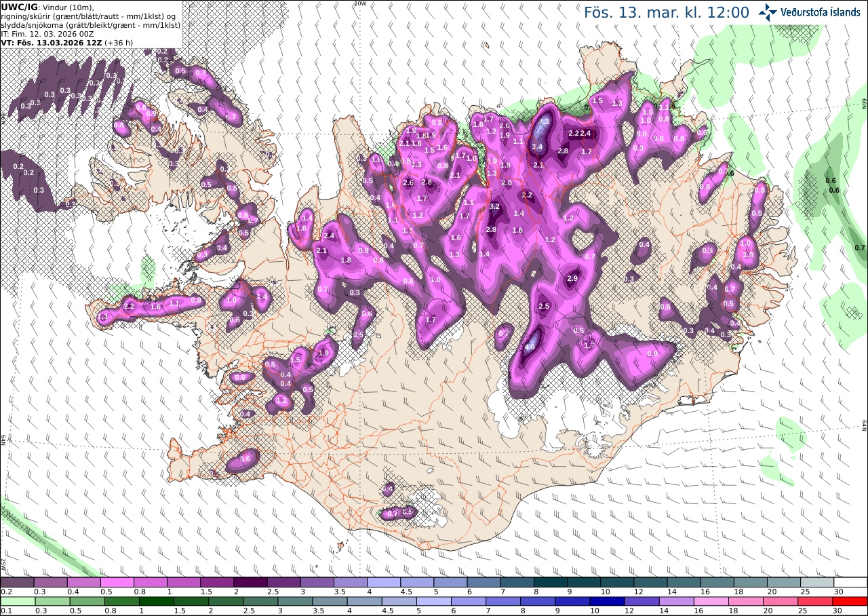
Task: Click the 4.3 snowfall value on the map
Action: coord(543,121)
